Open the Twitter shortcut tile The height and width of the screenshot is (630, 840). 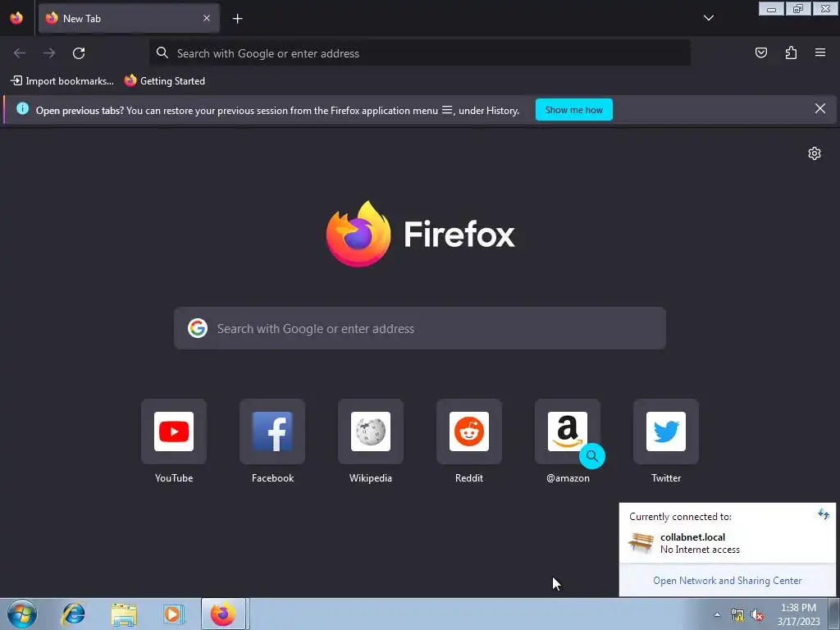tap(666, 431)
